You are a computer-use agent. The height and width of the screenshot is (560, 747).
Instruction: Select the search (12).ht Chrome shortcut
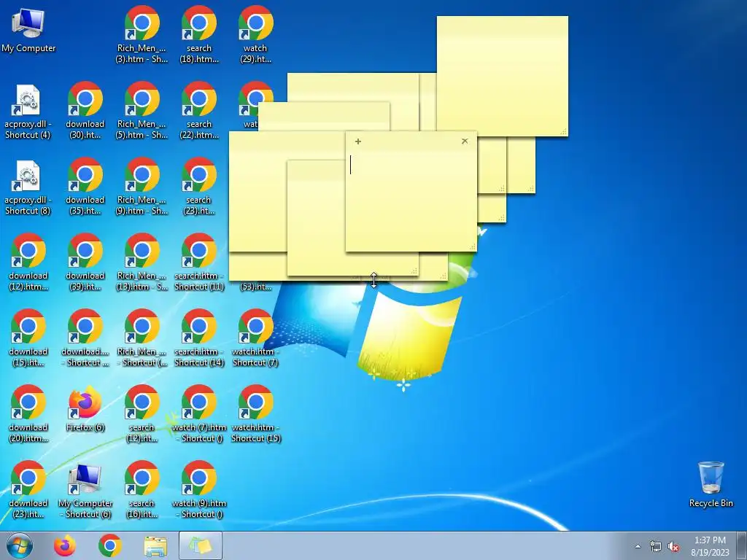[142, 414]
